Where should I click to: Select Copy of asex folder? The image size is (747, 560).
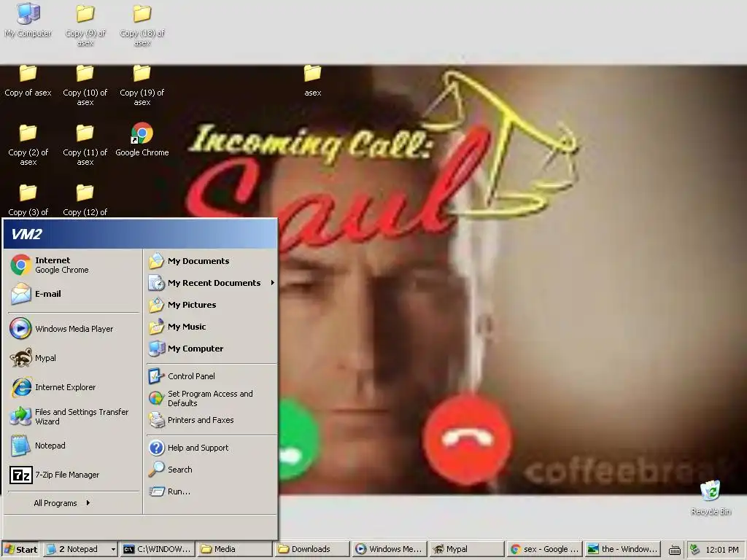coord(28,80)
